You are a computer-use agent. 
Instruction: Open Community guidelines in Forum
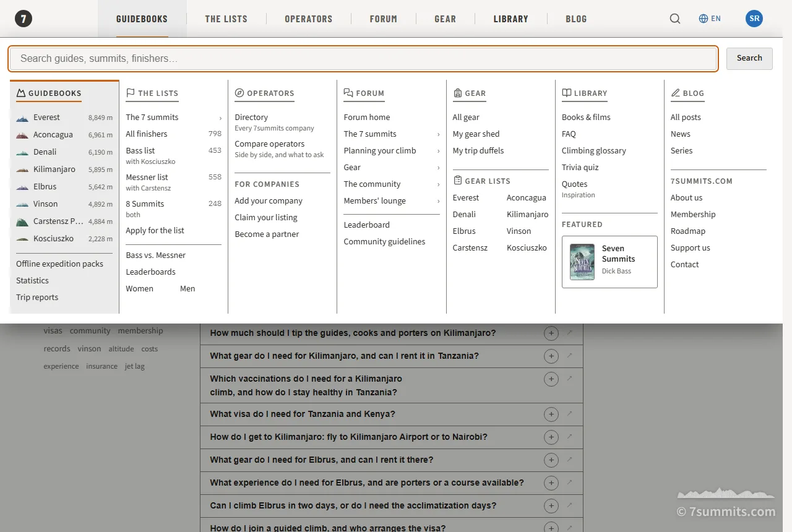click(x=384, y=241)
